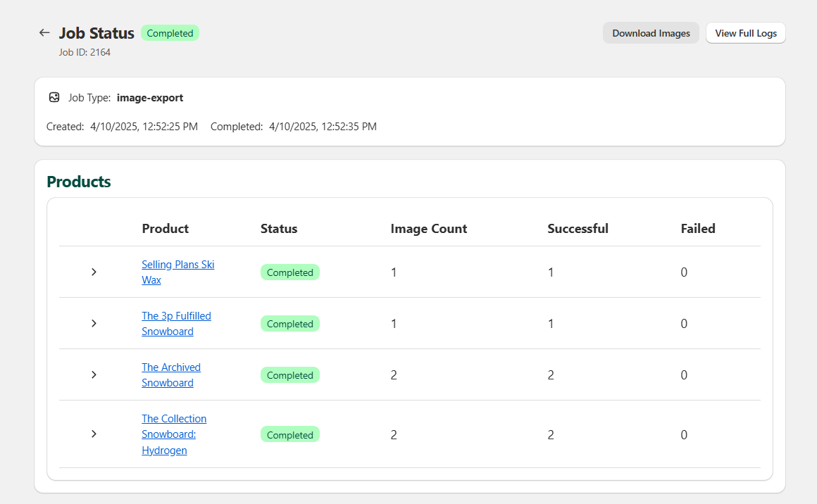The height and width of the screenshot is (504, 817).
Task: Expand The Archived Snowboard row chevron
Action: tap(94, 375)
